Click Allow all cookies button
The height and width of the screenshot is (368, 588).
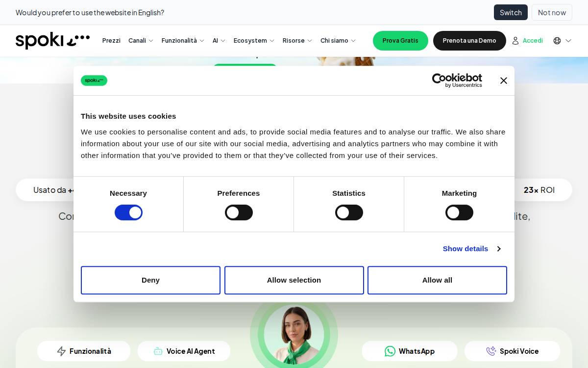437,280
